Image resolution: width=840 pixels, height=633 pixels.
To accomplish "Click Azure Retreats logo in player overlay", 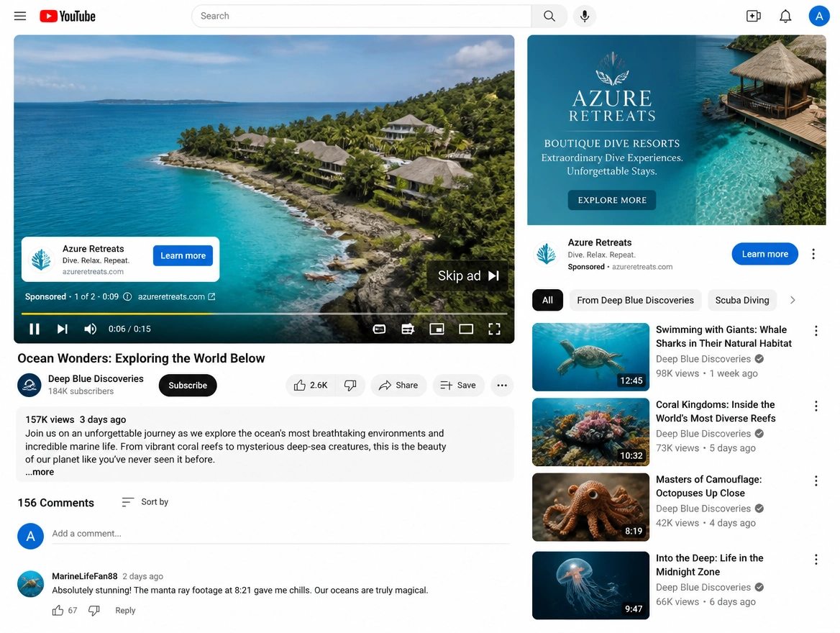I will 41,260.
